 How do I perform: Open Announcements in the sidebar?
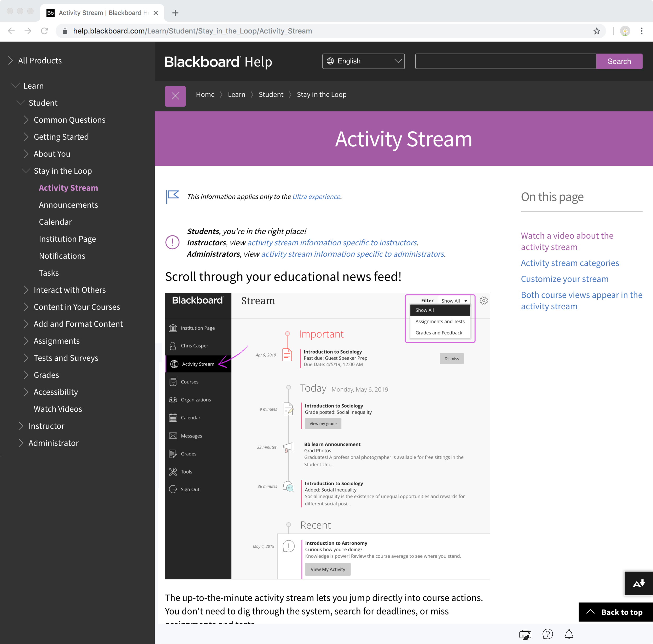pos(68,205)
